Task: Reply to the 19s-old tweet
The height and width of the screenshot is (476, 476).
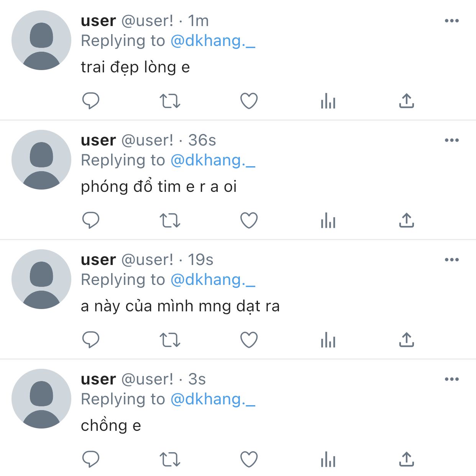Action: [91, 340]
